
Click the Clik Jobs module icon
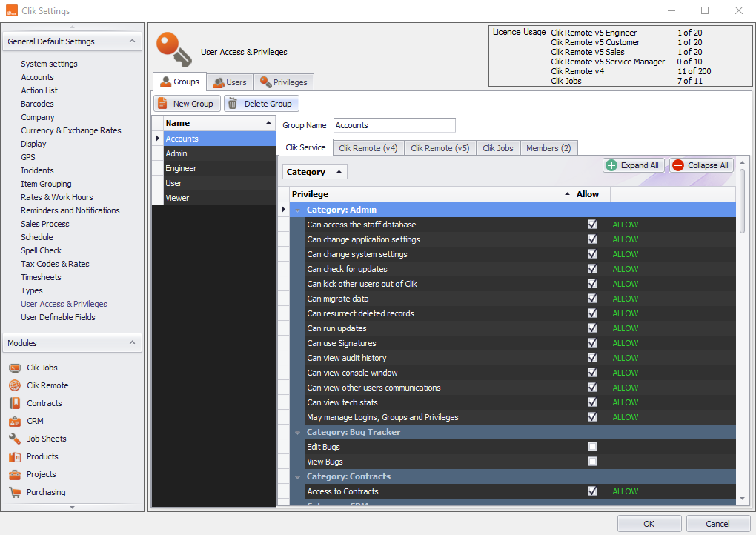15,368
